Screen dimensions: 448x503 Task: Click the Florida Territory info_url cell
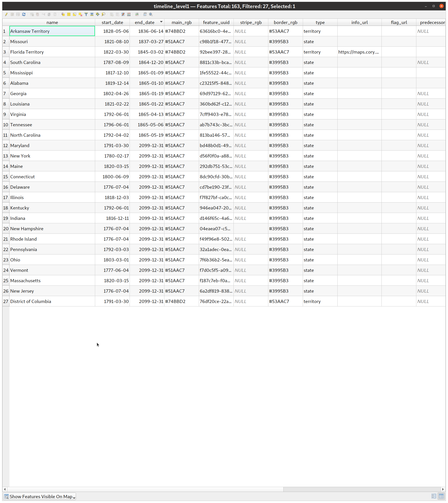[359, 52]
